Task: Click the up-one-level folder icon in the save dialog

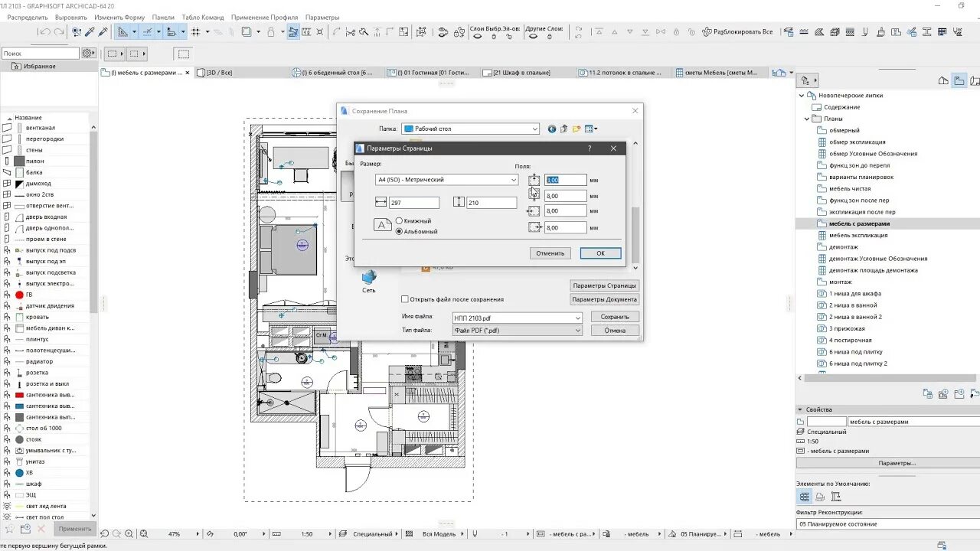Action: coord(564,129)
